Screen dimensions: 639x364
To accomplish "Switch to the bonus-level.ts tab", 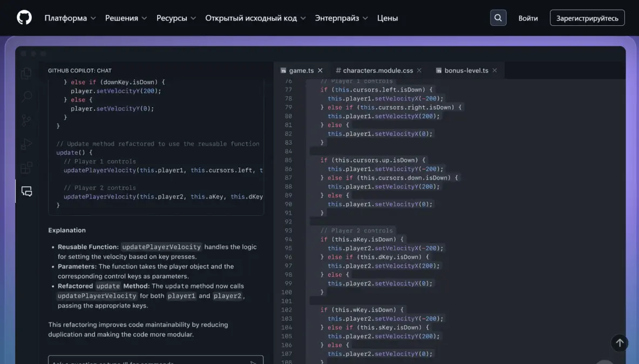I will coord(466,71).
